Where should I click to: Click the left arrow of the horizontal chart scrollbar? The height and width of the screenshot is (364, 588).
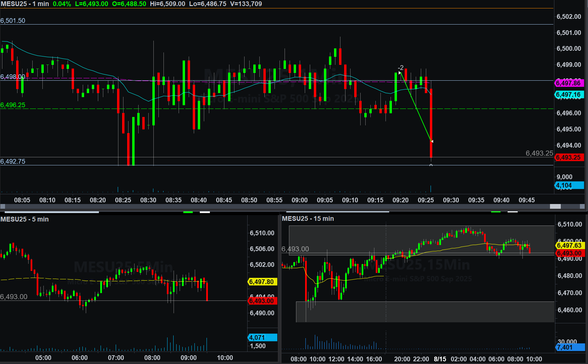click(3, 206)
